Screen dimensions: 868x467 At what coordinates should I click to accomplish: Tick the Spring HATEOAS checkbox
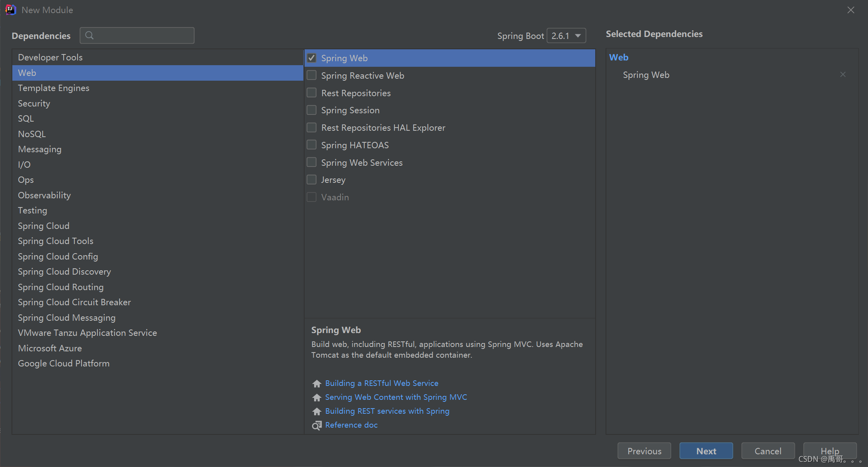pyautogui.click(x=312, y=145)
